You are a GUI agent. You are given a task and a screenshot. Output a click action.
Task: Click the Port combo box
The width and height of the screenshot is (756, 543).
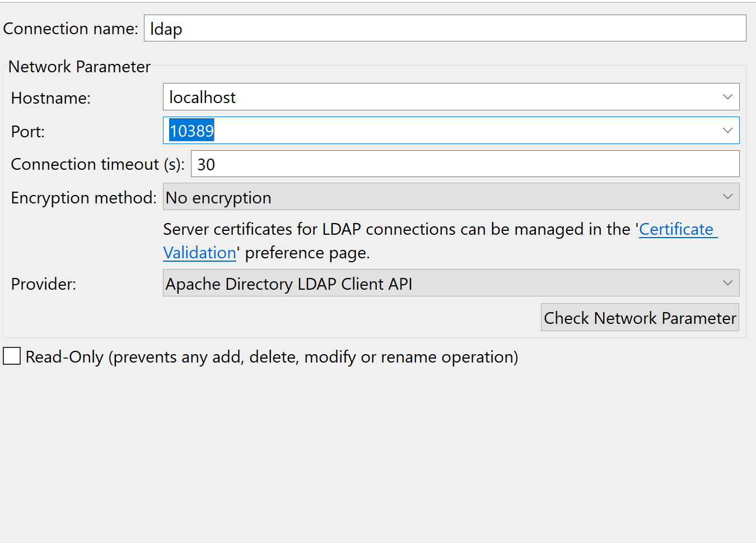tap(392, 130)
